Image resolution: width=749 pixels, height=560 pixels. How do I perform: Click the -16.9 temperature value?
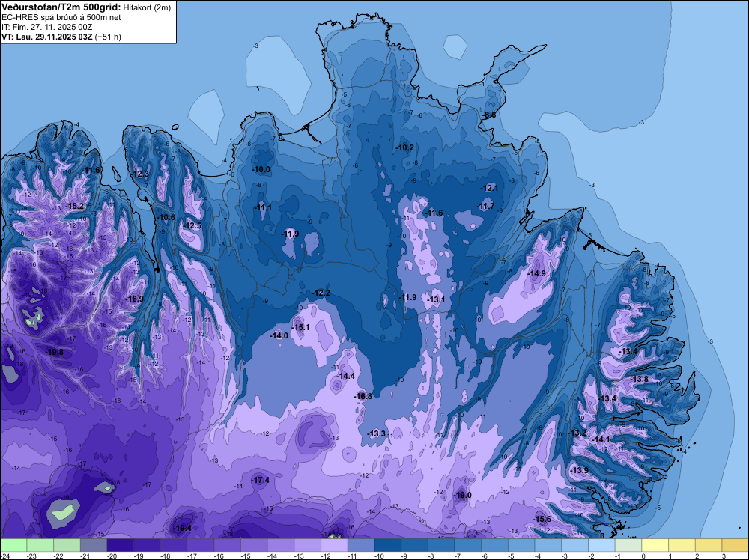[134, 299]
